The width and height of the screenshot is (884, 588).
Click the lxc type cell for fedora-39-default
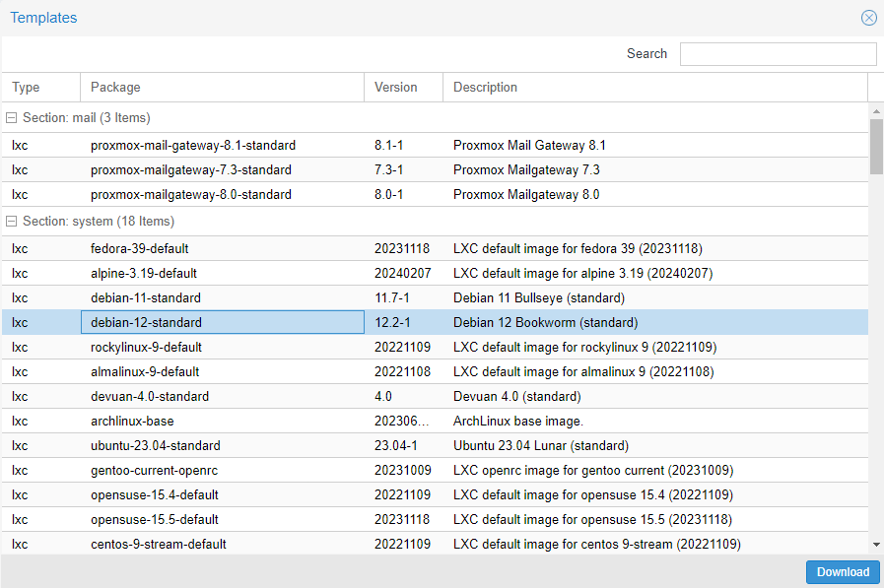(41, 249)
